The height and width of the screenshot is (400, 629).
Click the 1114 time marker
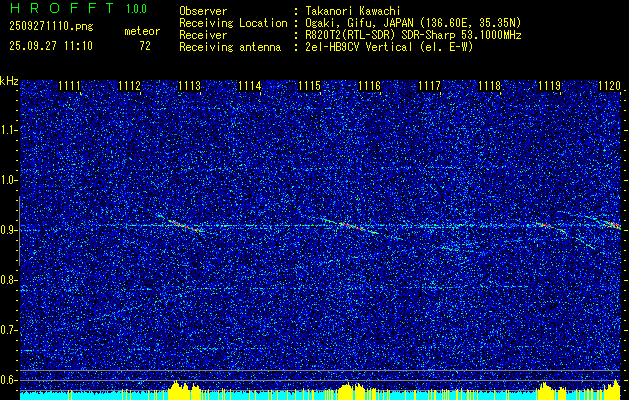point(250,86)
